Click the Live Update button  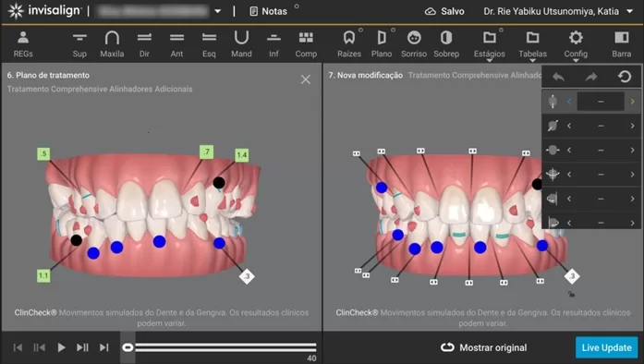click(607, 347)
